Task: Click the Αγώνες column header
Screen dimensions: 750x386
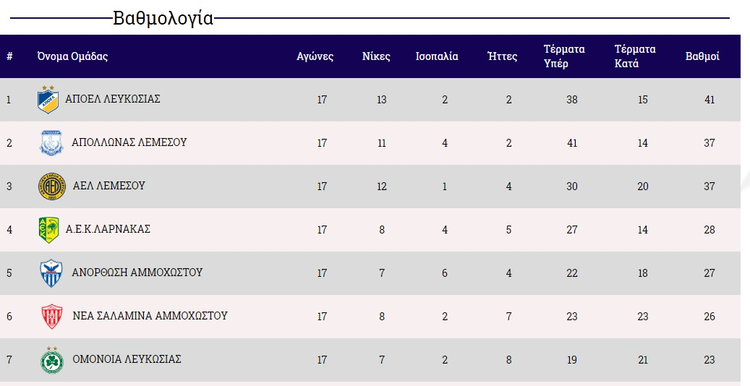Action: 315,56
